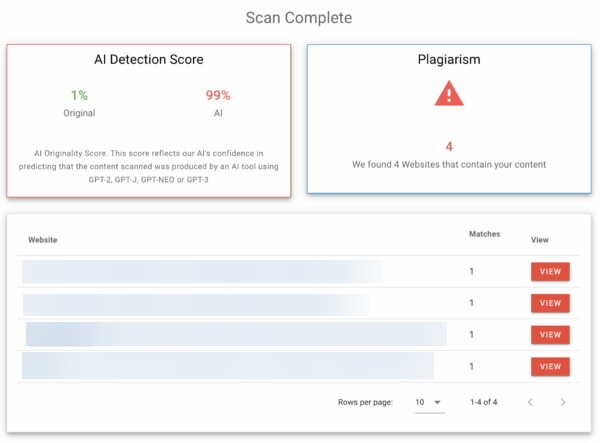600x443 pixels.
Task: Select the second blurred website entry
Action: 196,303
